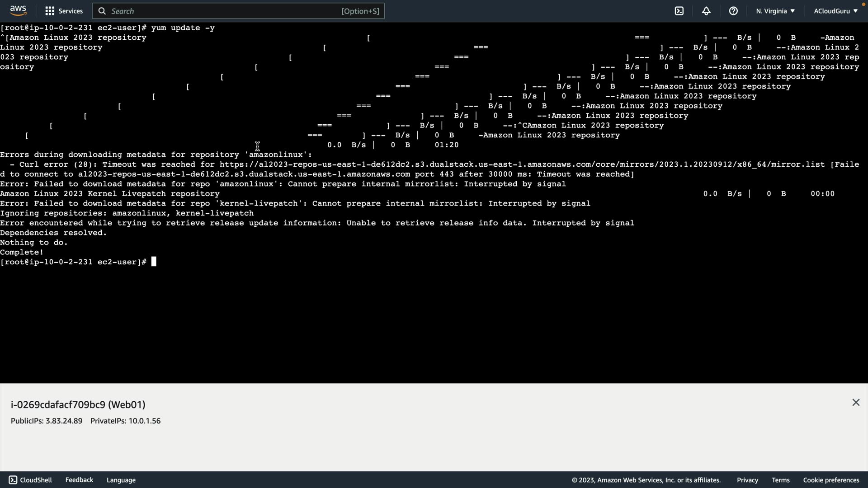
Task: Open the notifications bell icon
Action: (706, 11)
